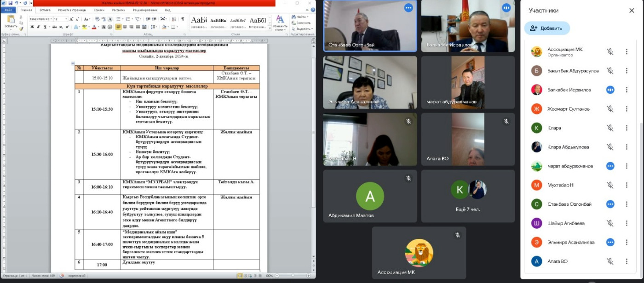Click the Добавить button to add participants

pos(546,28)
